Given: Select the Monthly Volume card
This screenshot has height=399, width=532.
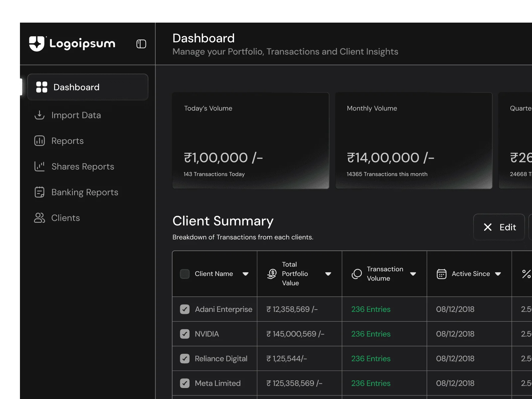Looking at the screenshot, I should click(x=414, y=141).
